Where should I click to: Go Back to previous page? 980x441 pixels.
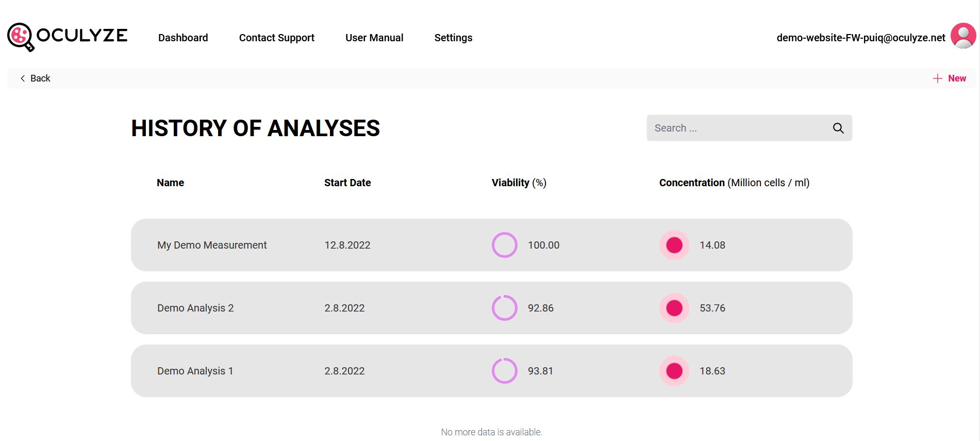pos(35,78)
